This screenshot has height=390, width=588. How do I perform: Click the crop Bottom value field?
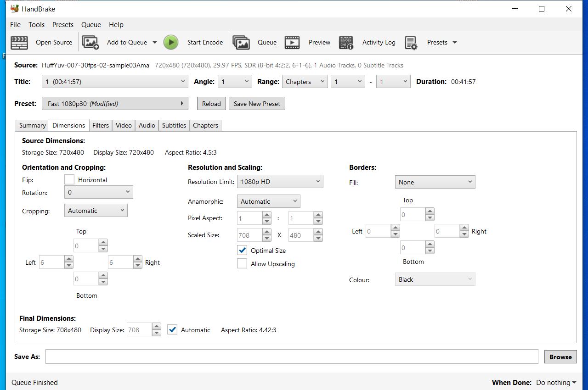coord(86,279)
